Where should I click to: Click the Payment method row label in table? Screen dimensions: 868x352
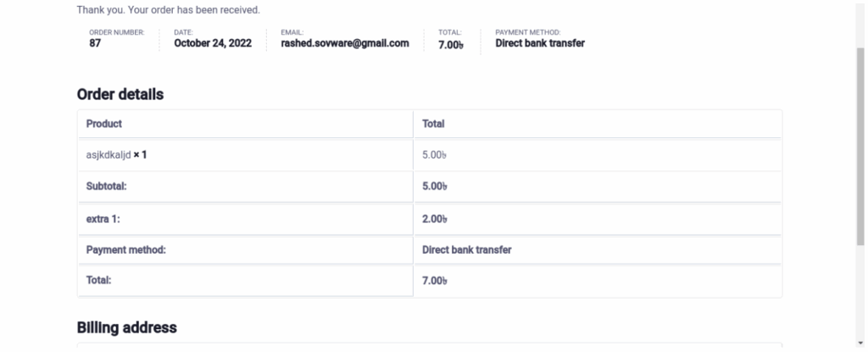click(125, 250)
